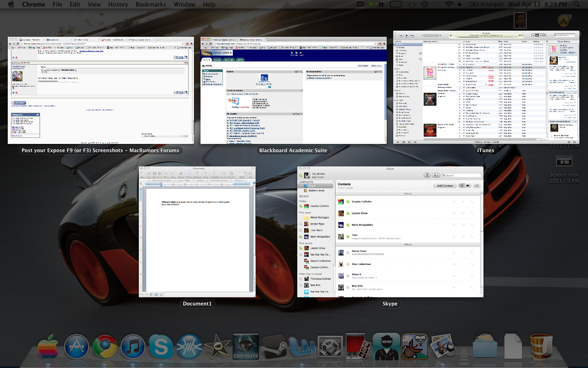The image size is (588, 368).
Task: Open the portrait photo thumbnail on desktop
Action: pyautogui.click(x=520, y=20)
